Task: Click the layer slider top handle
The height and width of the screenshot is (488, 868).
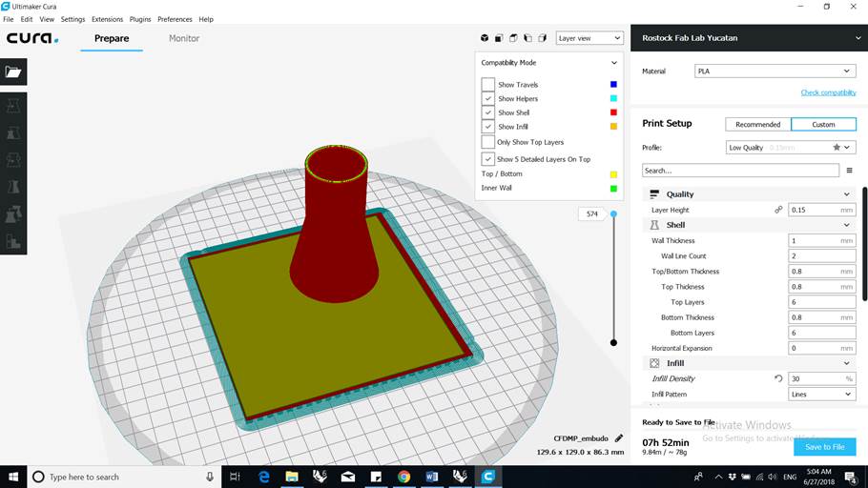Action: (x=613, y=213)
